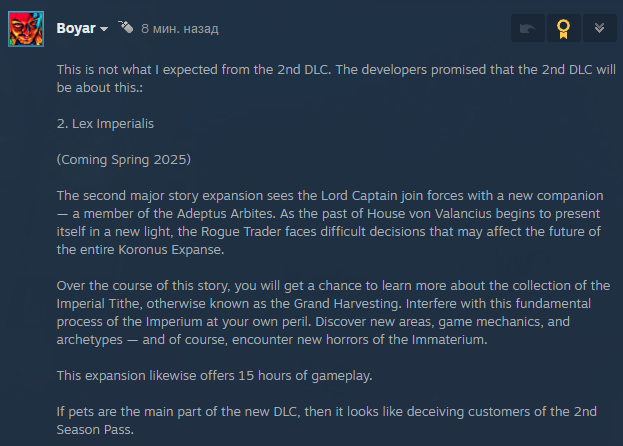Give an award using the ribbon icon

pyautogui.click(x=563, y=28)
